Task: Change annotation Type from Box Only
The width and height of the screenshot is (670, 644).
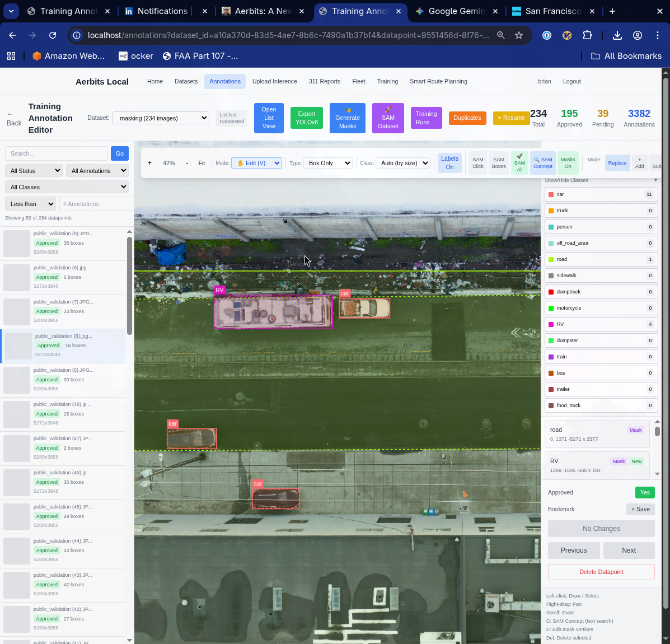Action: pyautogui.click(x=328, y=162)
